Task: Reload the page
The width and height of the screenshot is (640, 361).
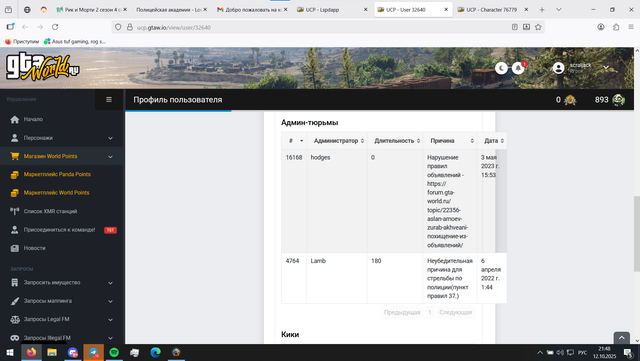Action: [x=55, y=27]
